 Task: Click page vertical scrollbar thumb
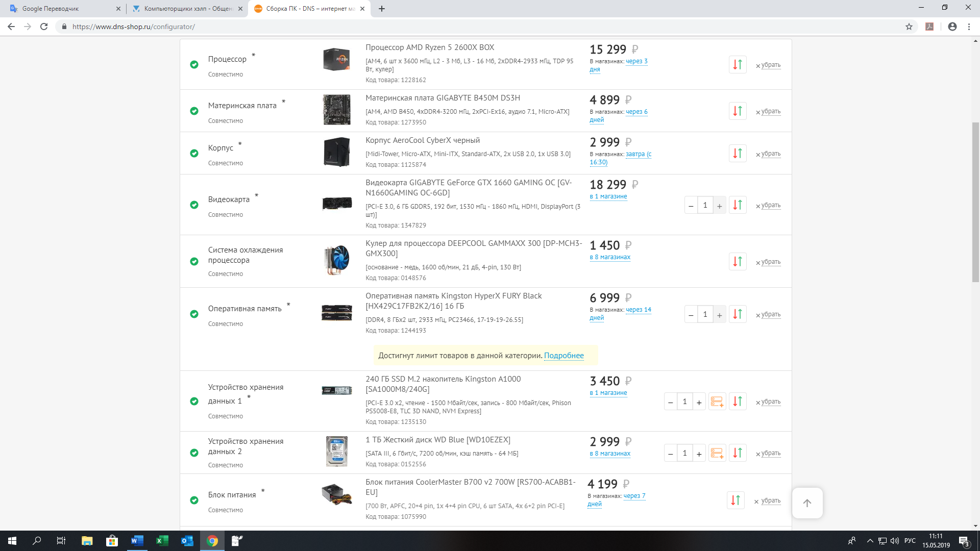click(975, 202)
